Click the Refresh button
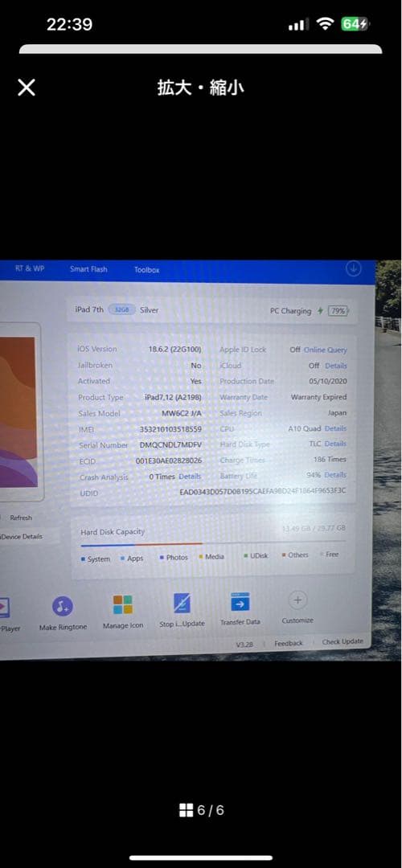 coord(20,518)
